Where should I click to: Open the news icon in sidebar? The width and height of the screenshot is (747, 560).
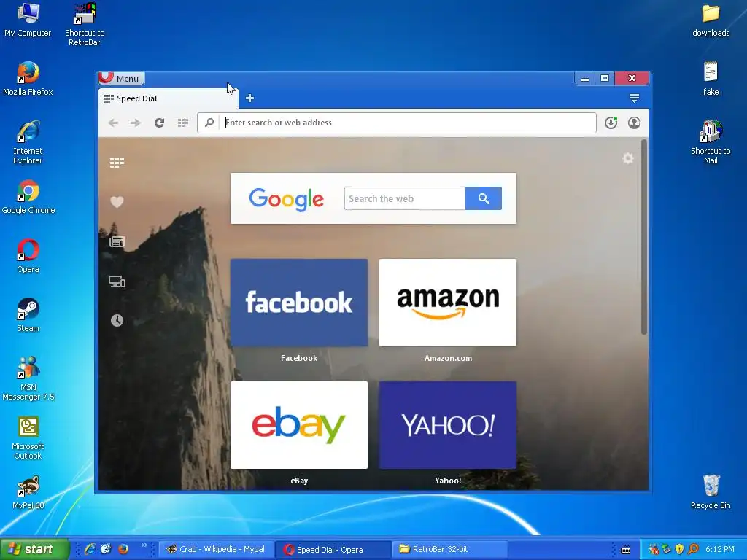tap(117, 242)
